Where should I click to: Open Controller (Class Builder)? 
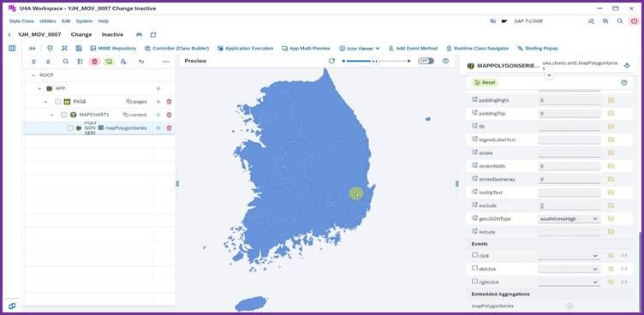click(176, 48)
